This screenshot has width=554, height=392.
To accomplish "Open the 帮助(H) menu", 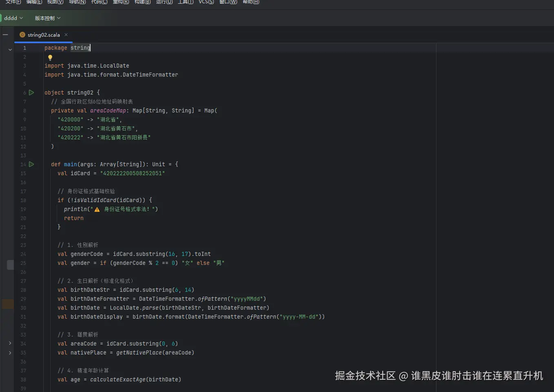I will click(x=251, y=2).
